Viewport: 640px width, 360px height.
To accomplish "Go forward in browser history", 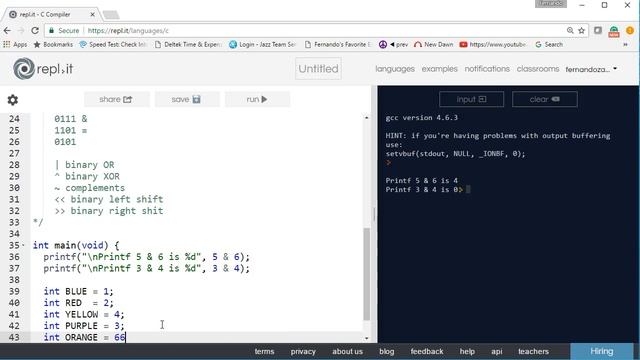I will pyautogui.click(x=21, y=31).
